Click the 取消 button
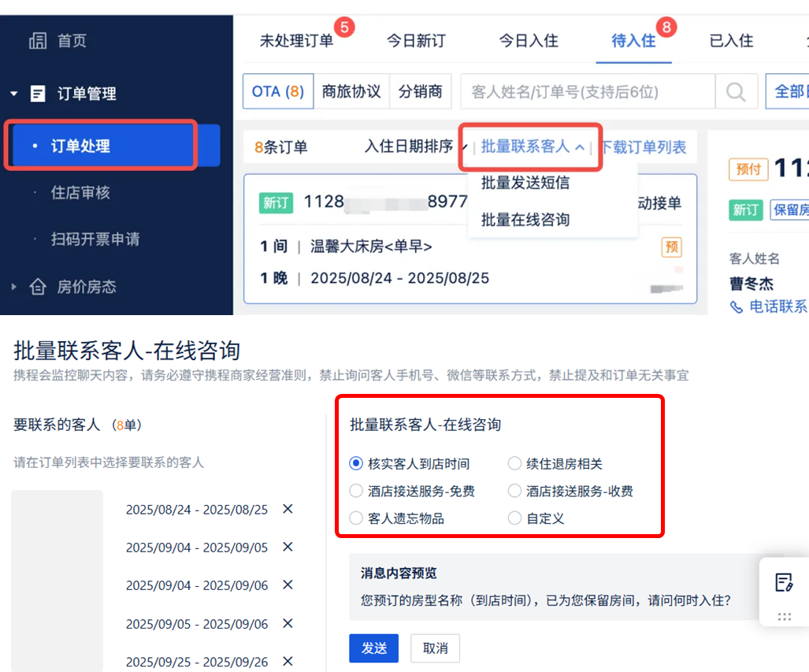The width and height of the screenshot is (809, 672). point(435,648)
